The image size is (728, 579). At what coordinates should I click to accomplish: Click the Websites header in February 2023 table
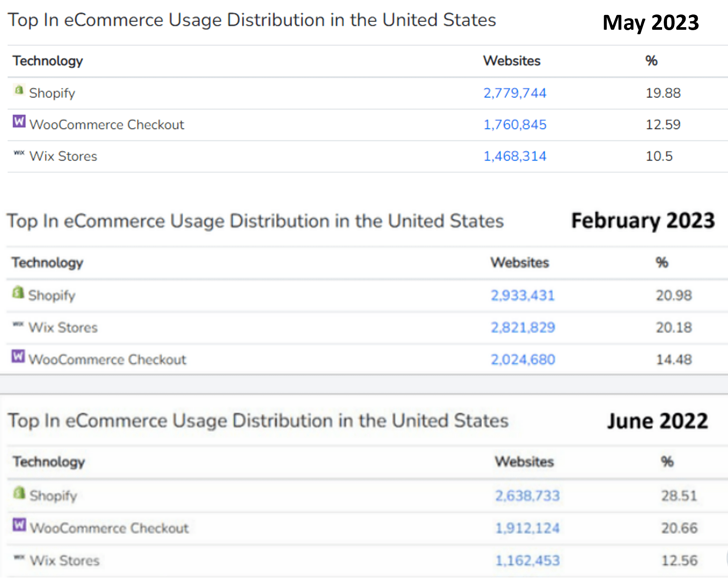pos(520,262)
